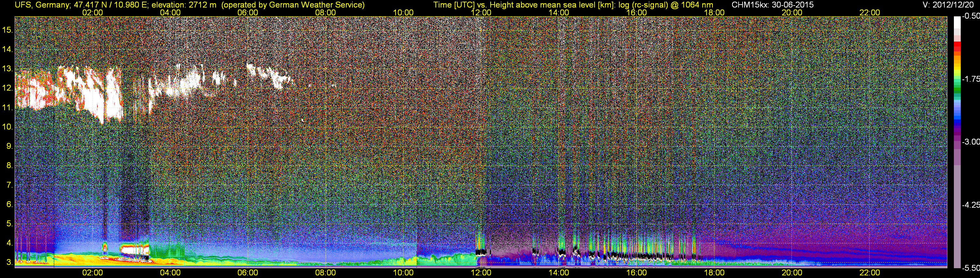980x278 pixels.
Task: Click the red band of the color scale bar
Action: click(957, 47)
